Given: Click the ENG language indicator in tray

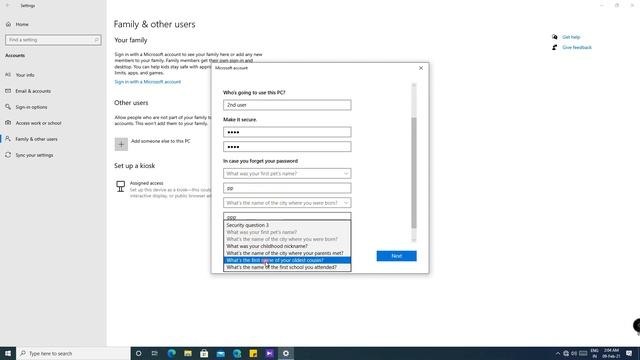Looking at the screenshot, I should [594, 353].
